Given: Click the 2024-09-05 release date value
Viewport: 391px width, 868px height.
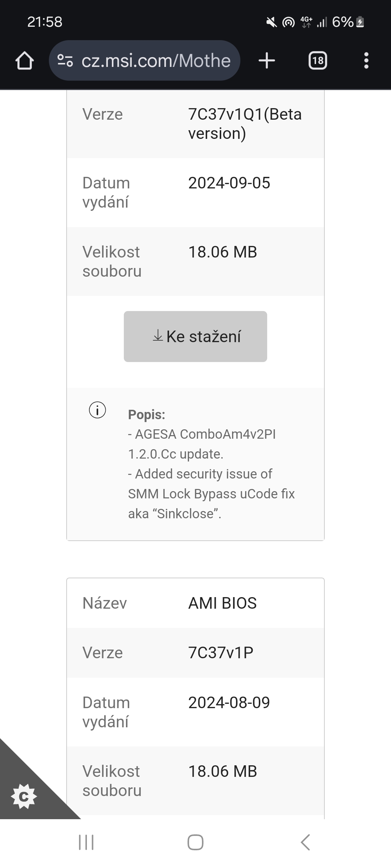Looking at the screenshot, I should pyautogui.click(x=229, y=183).
